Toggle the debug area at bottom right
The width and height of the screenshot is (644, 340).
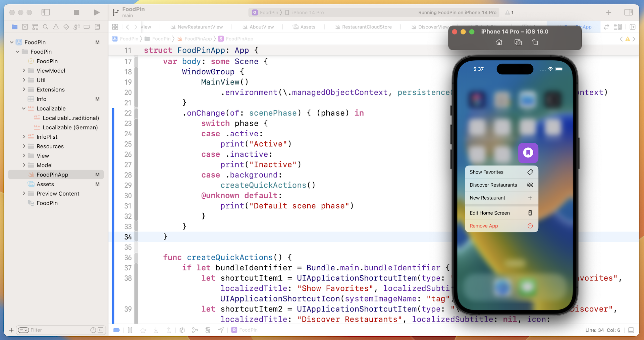point(631,330)
